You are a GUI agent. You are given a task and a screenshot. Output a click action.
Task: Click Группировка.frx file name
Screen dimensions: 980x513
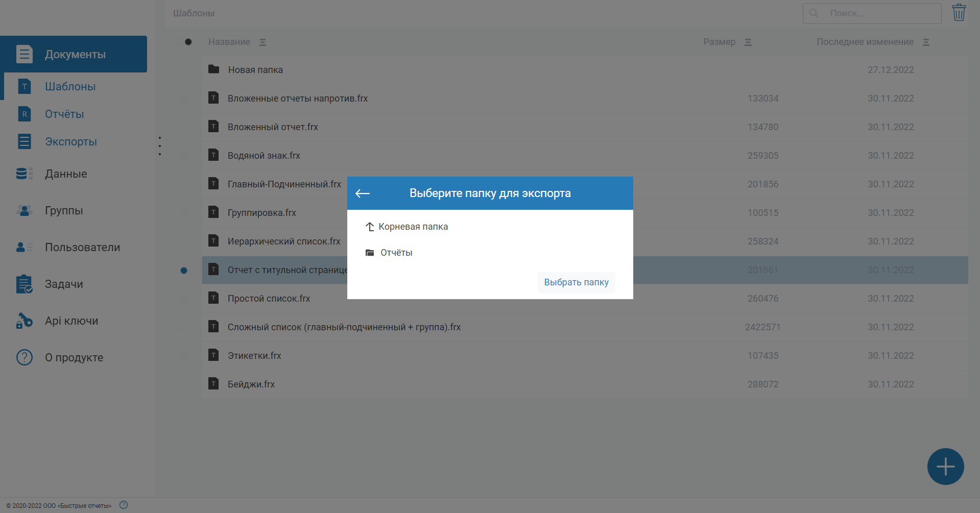(262, 213)
